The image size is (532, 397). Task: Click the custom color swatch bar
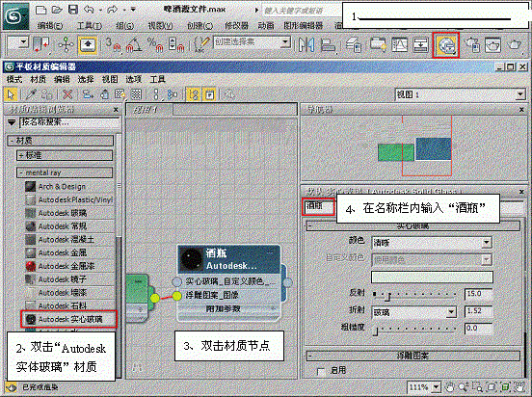click(x=432, y=277)
